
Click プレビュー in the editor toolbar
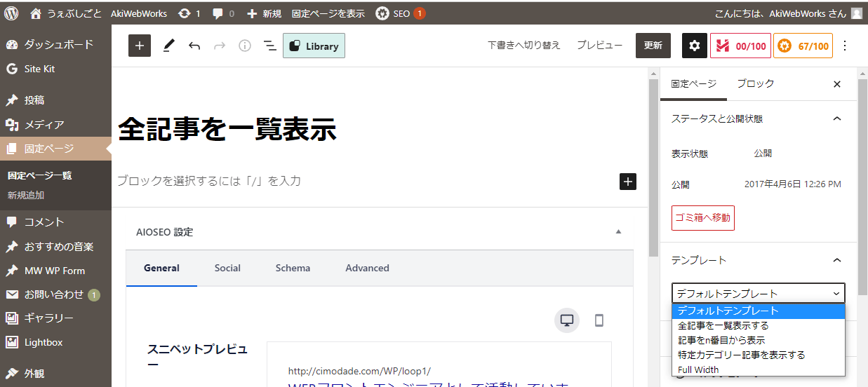click(600, 45)
